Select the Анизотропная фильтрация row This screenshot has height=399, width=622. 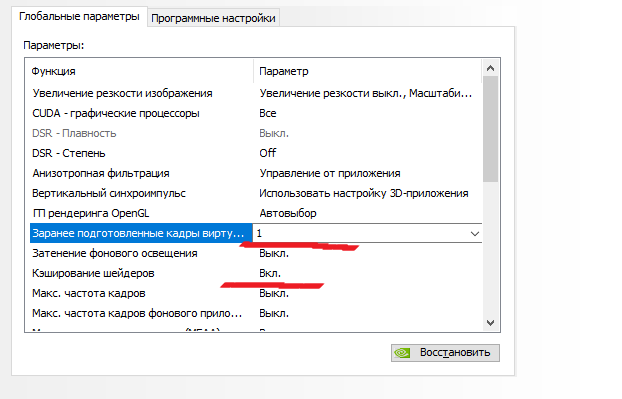(256, 173)
